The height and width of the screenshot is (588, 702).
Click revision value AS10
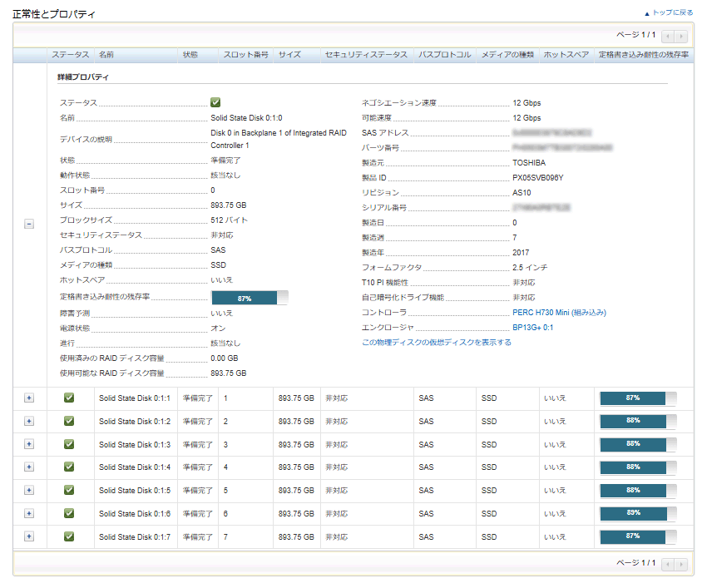(522, 193)
